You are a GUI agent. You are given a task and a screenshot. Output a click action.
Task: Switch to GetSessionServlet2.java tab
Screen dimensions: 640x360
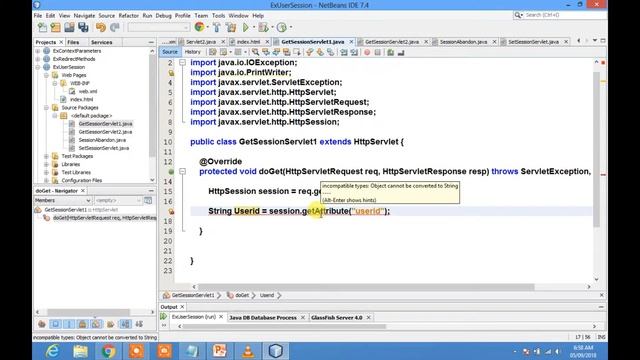point(392,42)
